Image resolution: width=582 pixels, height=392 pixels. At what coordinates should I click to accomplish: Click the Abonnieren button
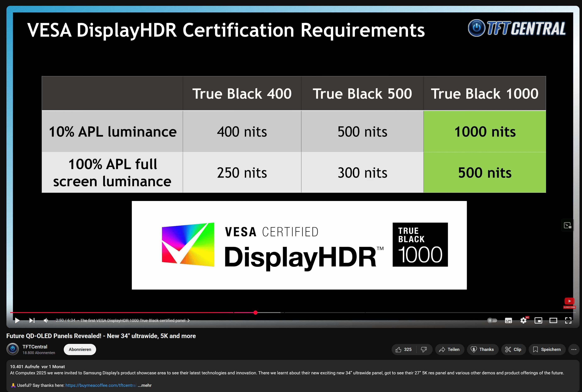tap(80, 349)
